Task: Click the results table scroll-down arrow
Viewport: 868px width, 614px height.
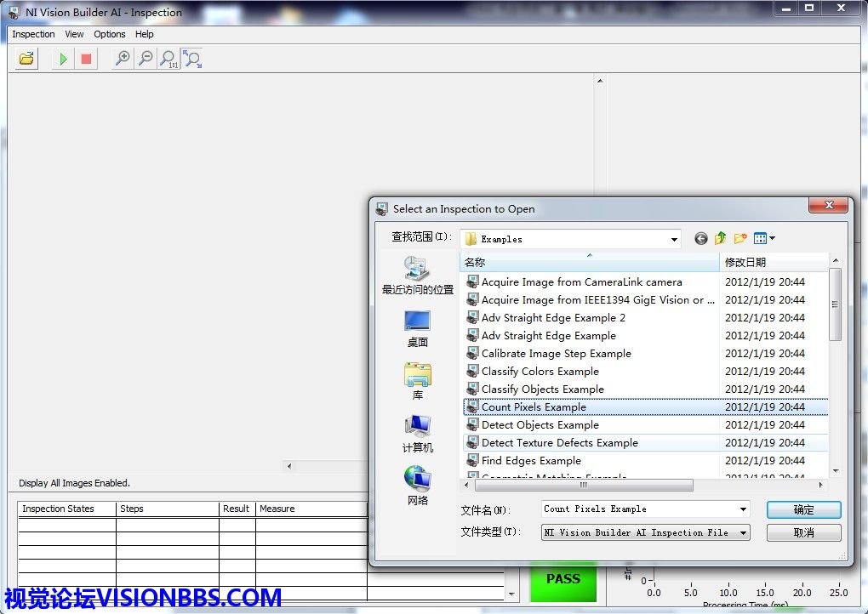Action: coord(511,594)
